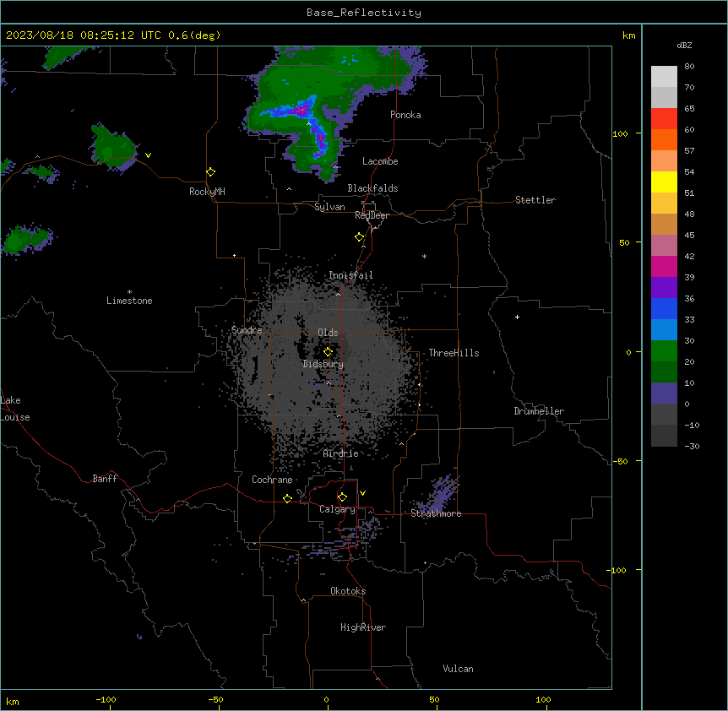This screenshot has height=711, width=728.
Task: Click the Okotoks label
Action: tap(348, 591)
